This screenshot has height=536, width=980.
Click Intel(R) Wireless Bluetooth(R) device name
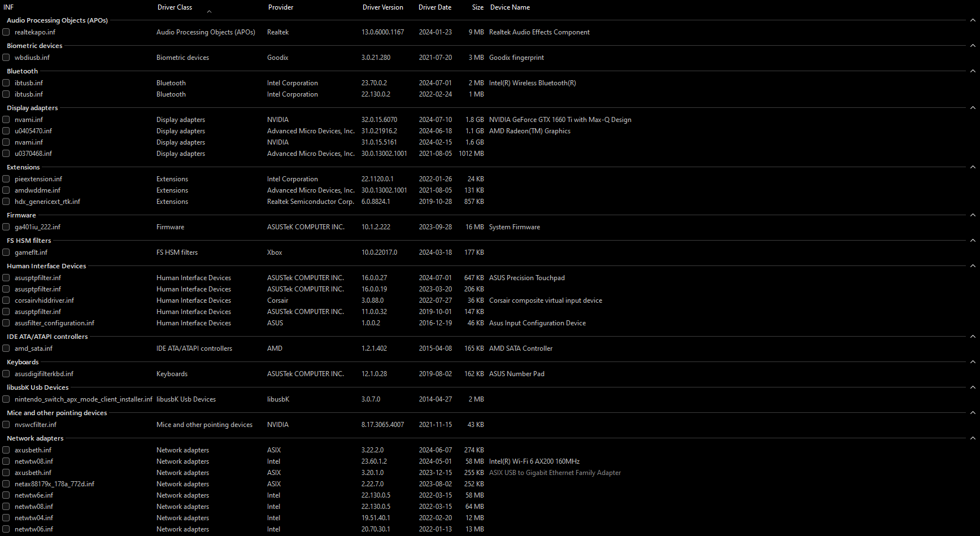pos(533,83)
